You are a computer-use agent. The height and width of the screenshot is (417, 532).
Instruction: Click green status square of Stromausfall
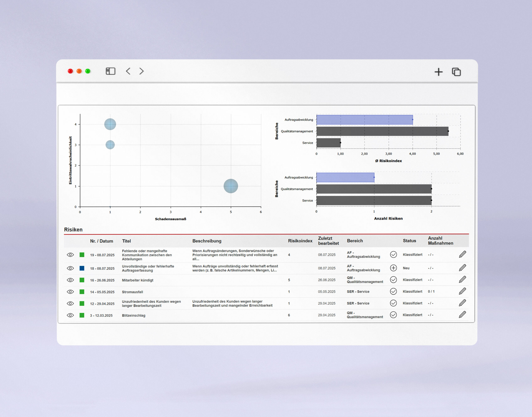click(x=82, y=292)
